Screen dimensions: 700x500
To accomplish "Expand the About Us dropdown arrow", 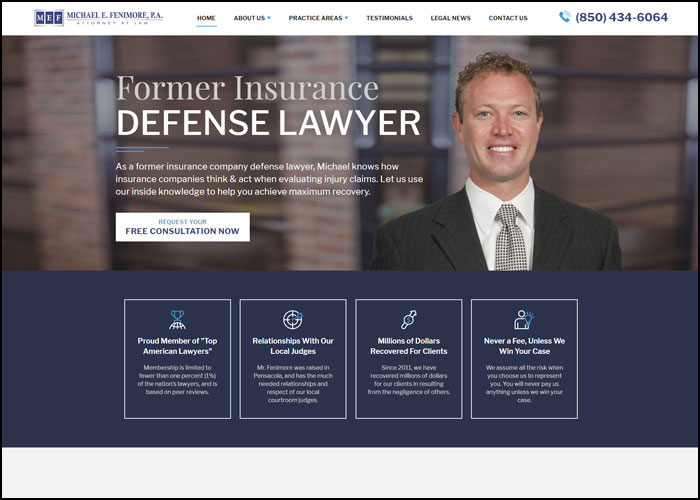I will (268, 18).
